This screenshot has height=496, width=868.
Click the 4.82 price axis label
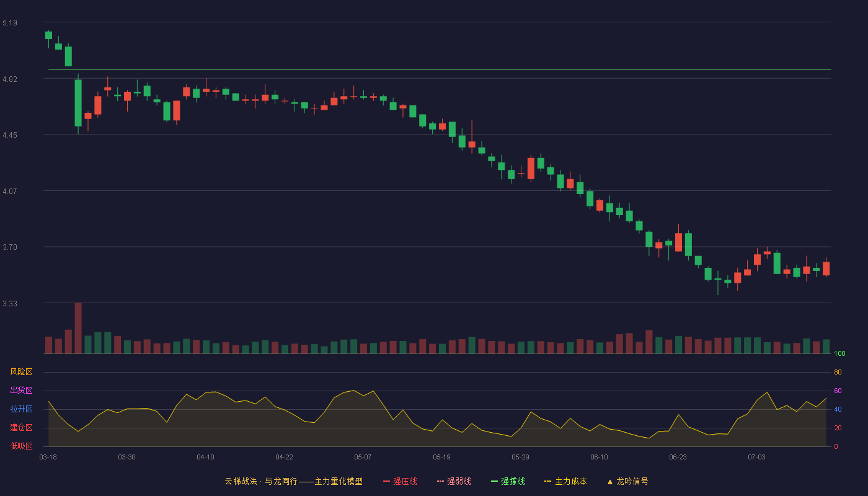point(10,79)
